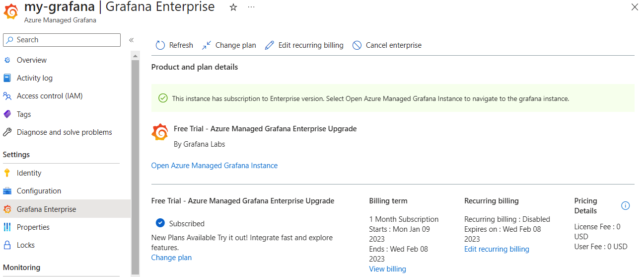Viewport: 644px width, 277px height.
Task: Click the Change plan link under Subscribed
Action: point(171,258)
